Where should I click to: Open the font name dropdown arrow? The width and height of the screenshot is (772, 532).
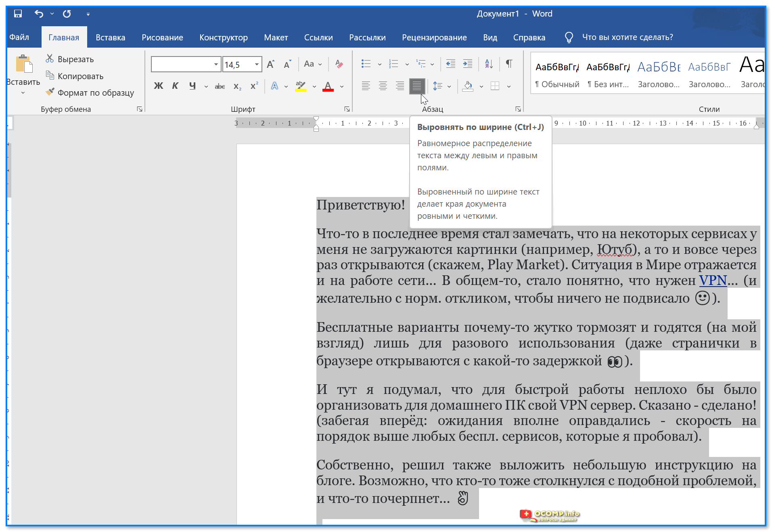click(216, 64)
